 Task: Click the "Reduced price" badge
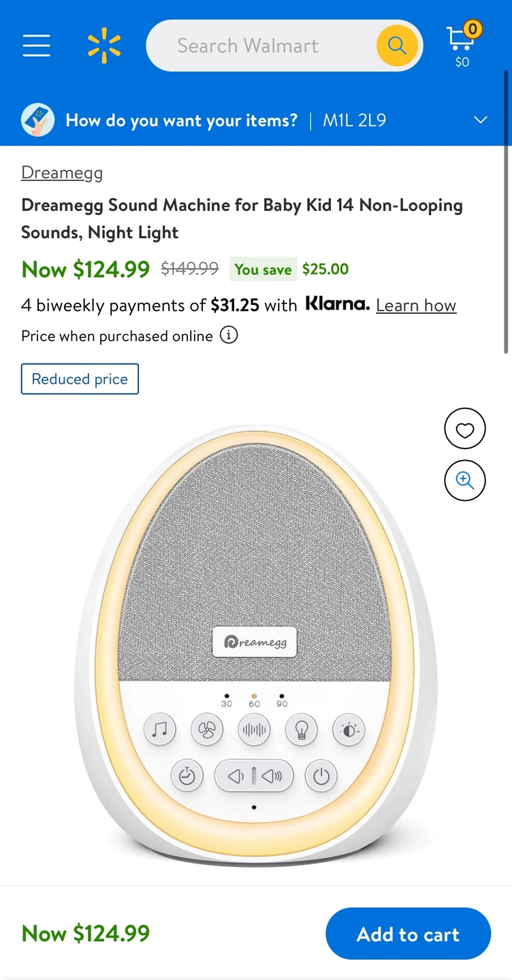[80, 379]
